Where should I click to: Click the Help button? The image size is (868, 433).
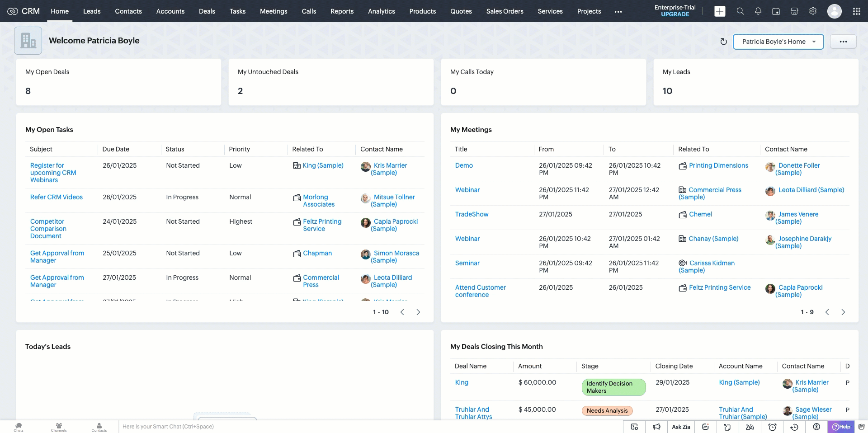click(x=841, y=427)
